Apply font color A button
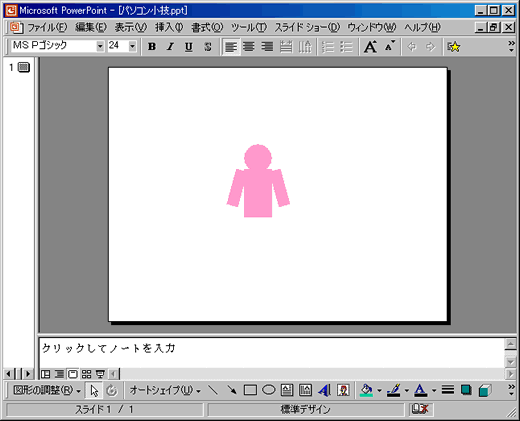The image size is (520, 421). pyautogui.click(x=421, y=390)
